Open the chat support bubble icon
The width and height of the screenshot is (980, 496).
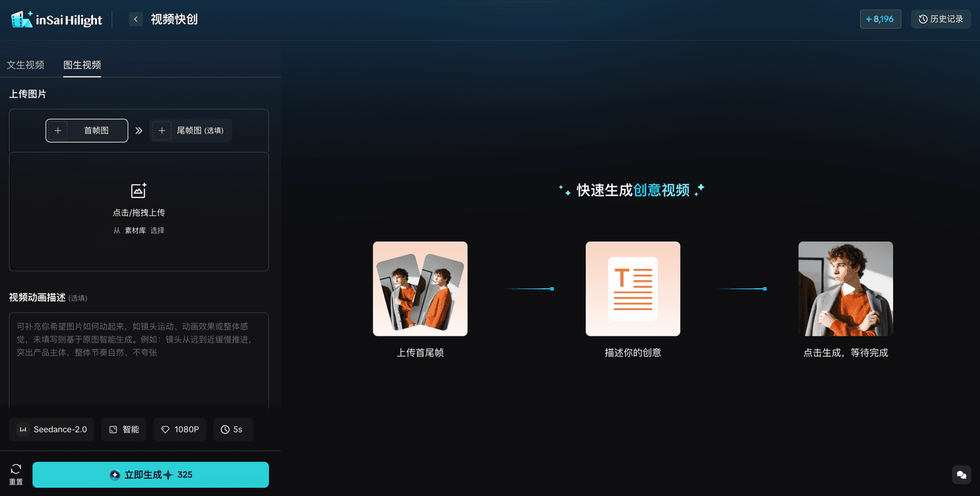(961, 475)
